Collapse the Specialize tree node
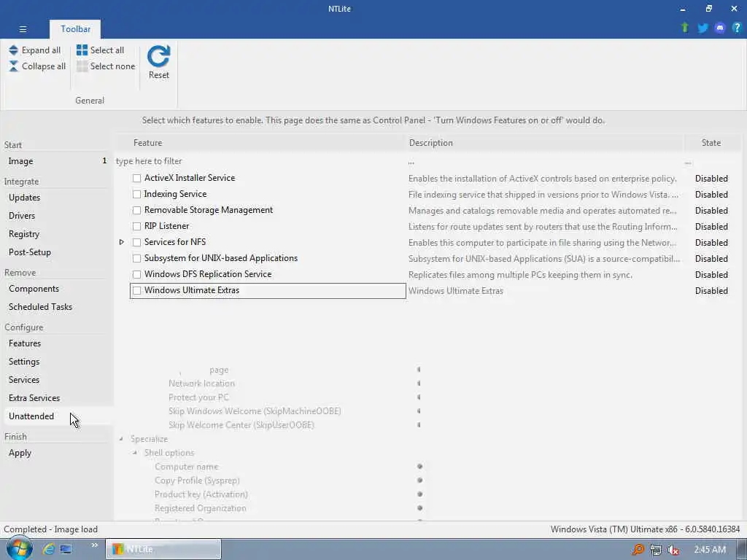 click(x=121, y=439)
